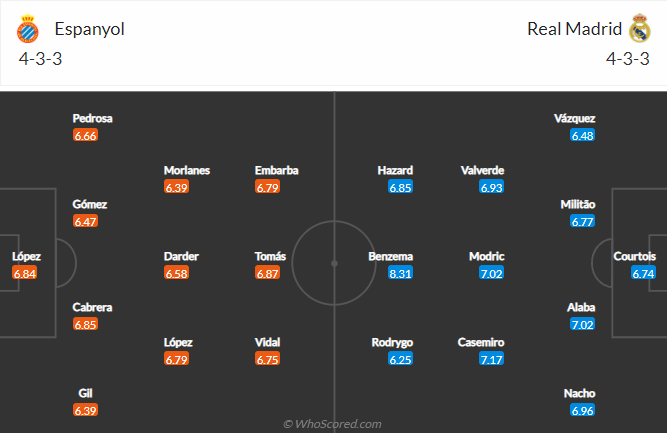
Task: Select Courtois's 6.74 rating badge
Action: tap(643, 273)
